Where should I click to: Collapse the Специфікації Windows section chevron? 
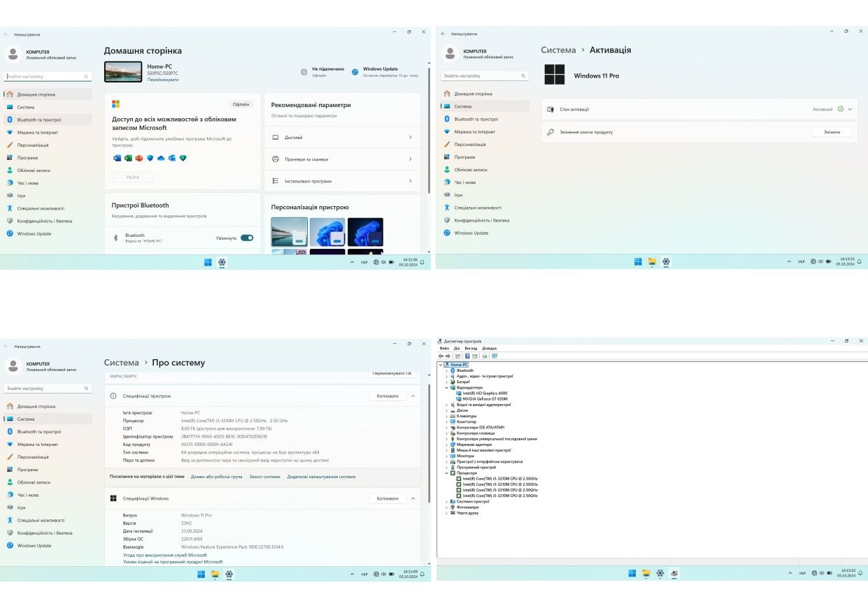(x=413, y=498)
